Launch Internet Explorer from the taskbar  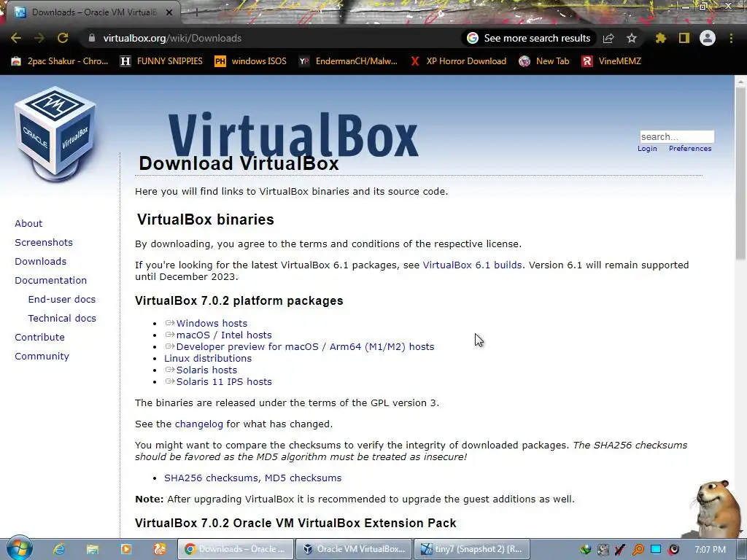[x=59, y=549]
